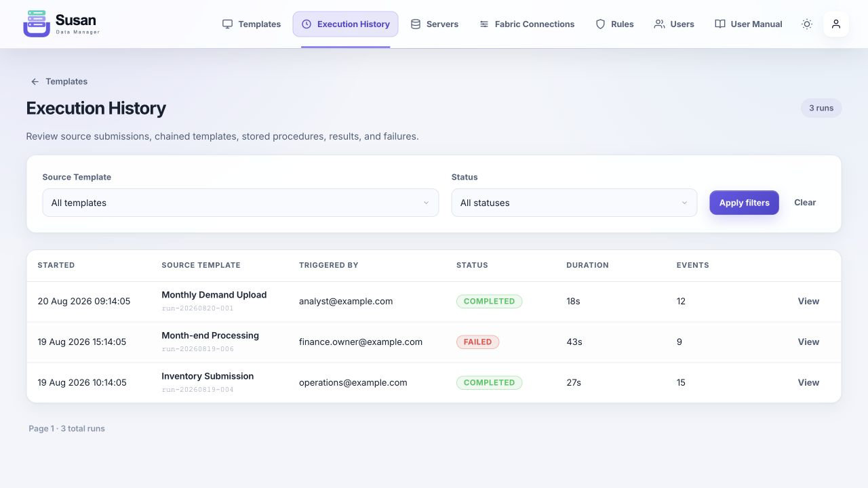Open the Rules nav item
Screen dimensions: 868x488
point(614,24)
